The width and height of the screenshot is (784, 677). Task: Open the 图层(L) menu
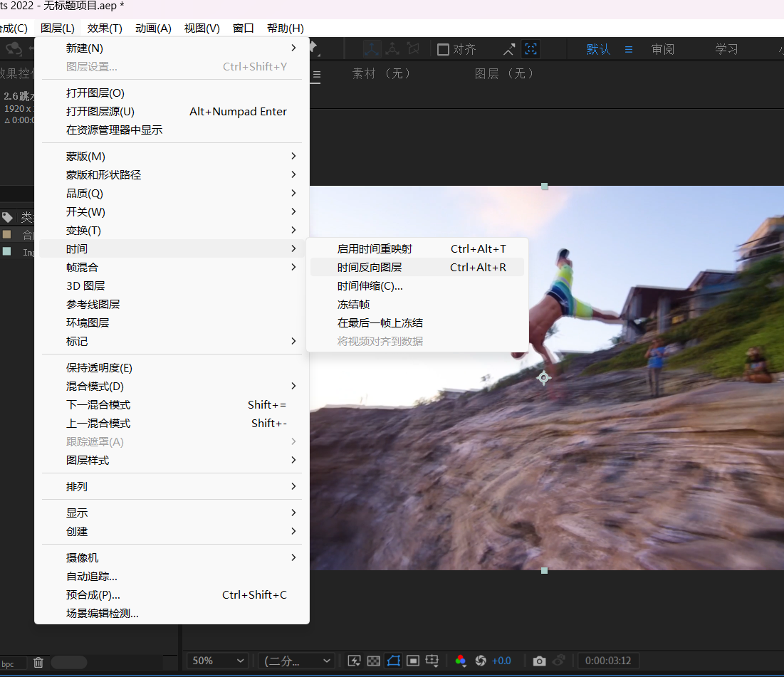pyautogui.click(x=57, y=28)
